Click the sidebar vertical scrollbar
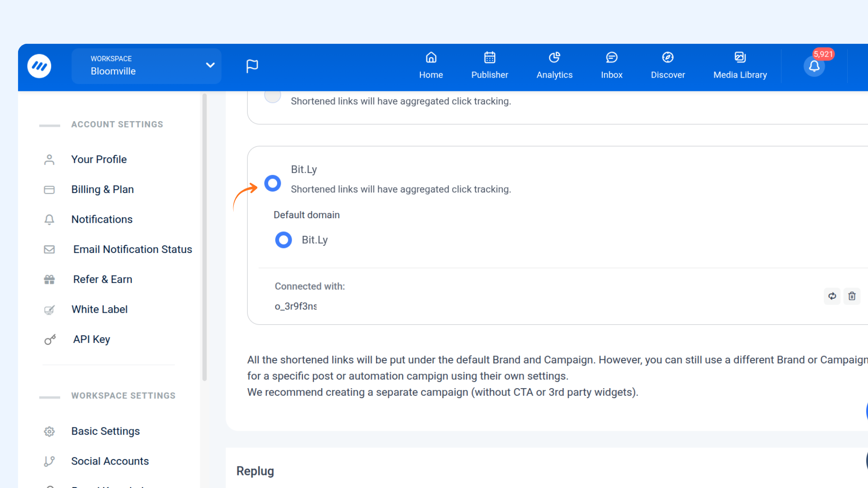The width and height of the screenshot is (868, 488). (204, 237)
